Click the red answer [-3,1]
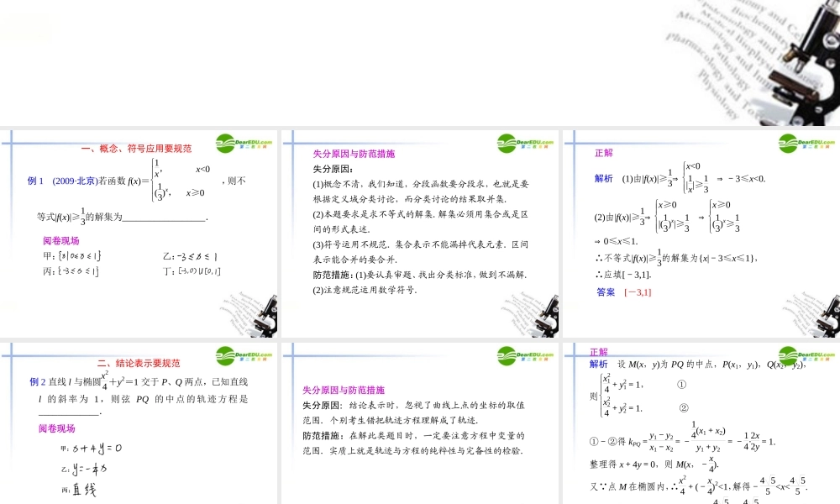This screenshot has height=504, width=840. (x=638, y=292)
